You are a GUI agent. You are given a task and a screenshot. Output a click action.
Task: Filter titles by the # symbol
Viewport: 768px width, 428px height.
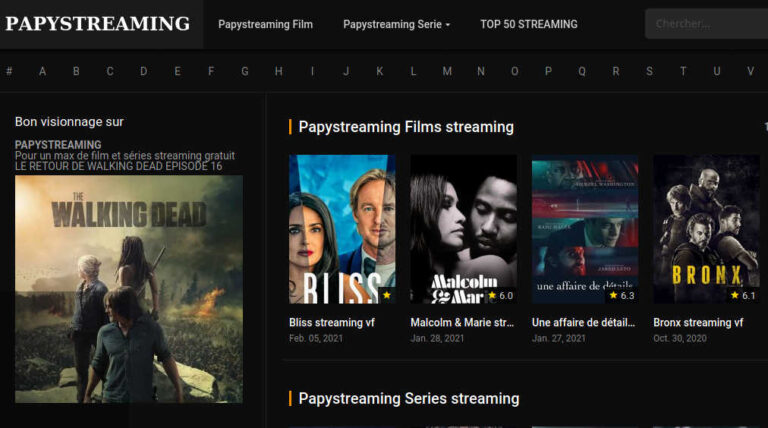tap(9, 71)
